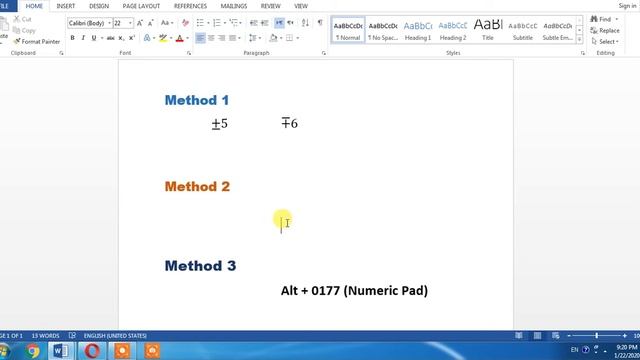Toggle underline formatting
This screenshot has height=360, width=640.
point(94,38)
